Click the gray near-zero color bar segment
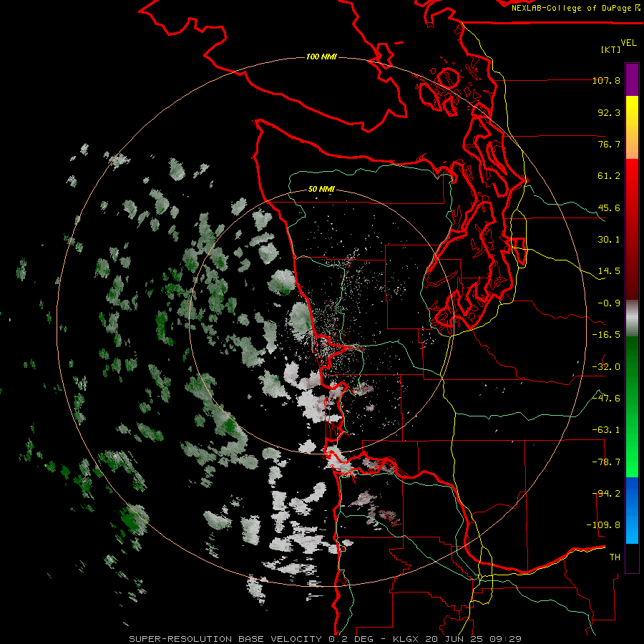 [x=632, y=316]
